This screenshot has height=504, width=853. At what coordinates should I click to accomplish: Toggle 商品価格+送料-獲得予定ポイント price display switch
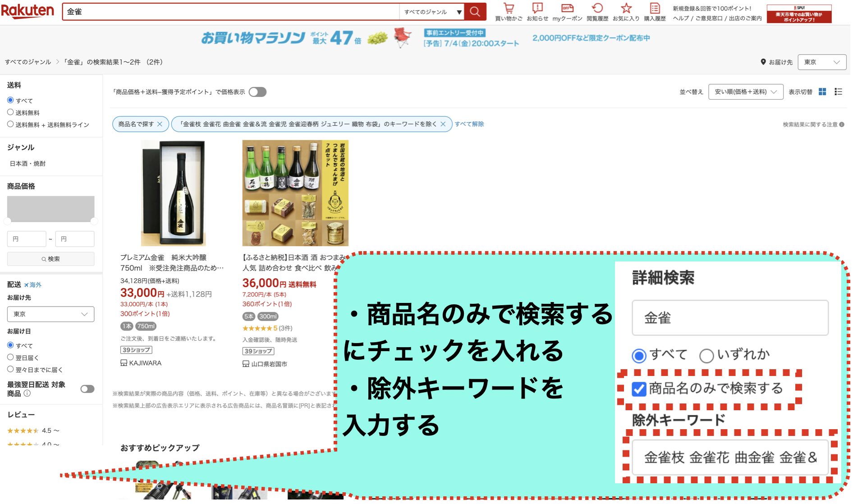(257, 92)
